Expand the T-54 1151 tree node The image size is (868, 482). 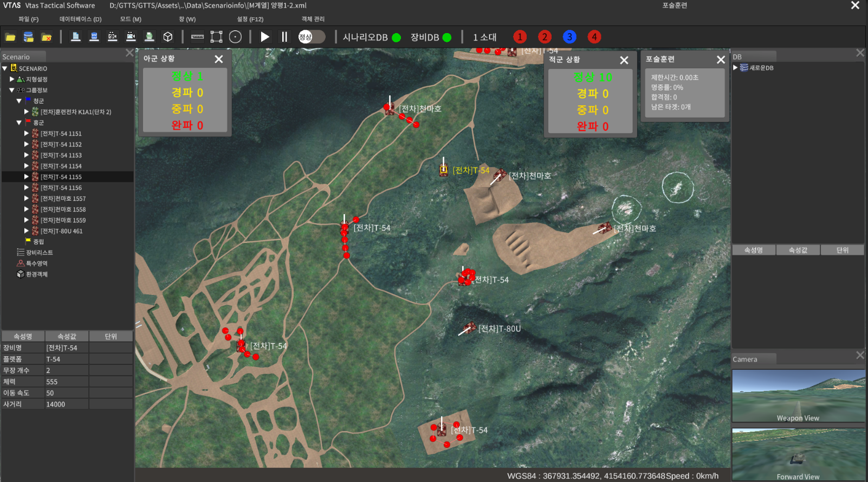(27, 133)
